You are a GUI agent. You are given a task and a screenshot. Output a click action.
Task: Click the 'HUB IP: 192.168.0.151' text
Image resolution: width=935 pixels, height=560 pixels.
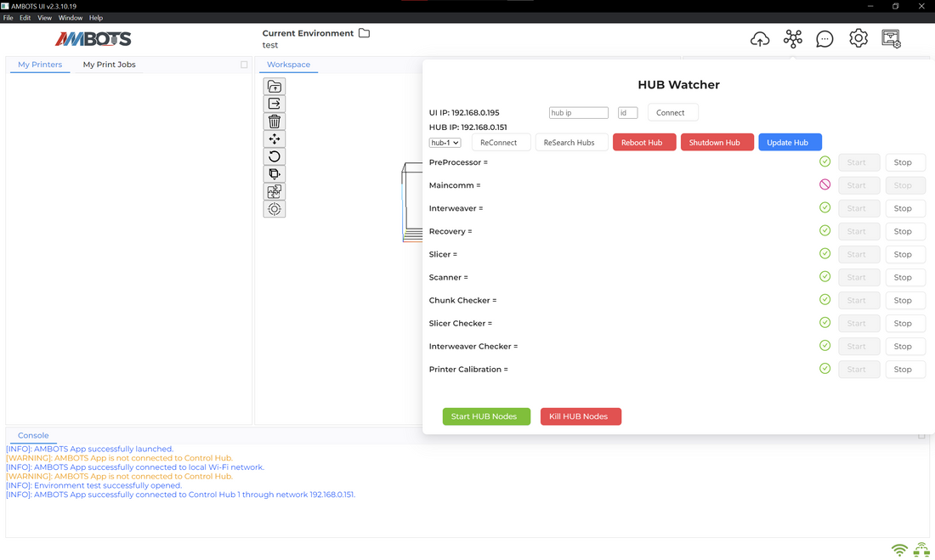[468, 127]
